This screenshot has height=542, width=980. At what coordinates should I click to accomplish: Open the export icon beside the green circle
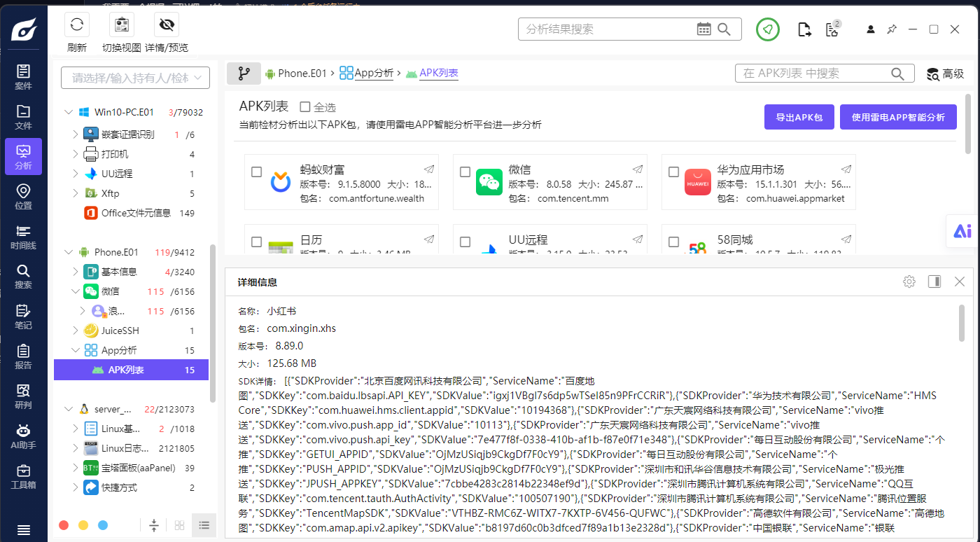pos(804,29)
